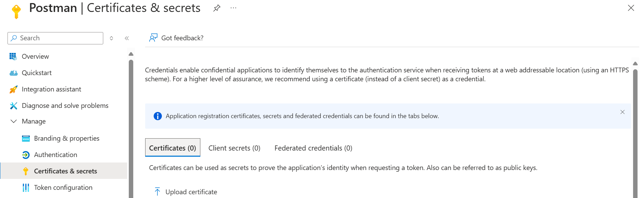This screenshot has width=644, height=198.
Task: Toggle expand/collapse all menu groups arrows
Action: coord(111,38)
